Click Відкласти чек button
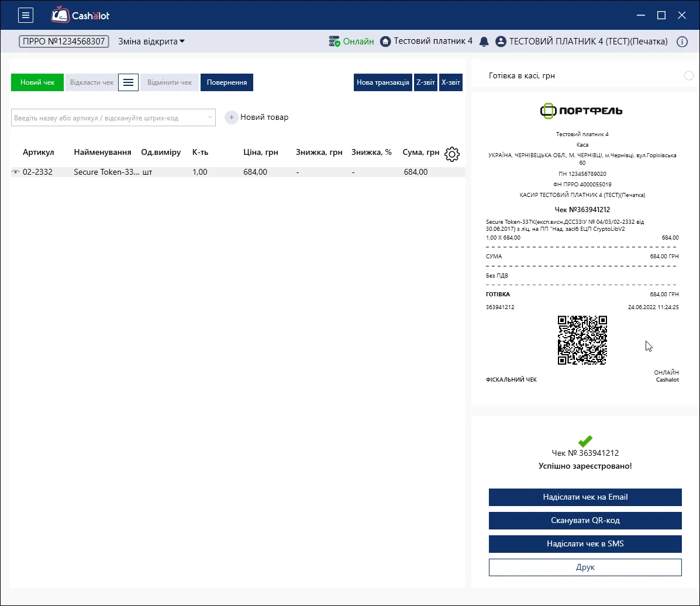The width and height of the screenshot is (700, 606). point(91,82)
